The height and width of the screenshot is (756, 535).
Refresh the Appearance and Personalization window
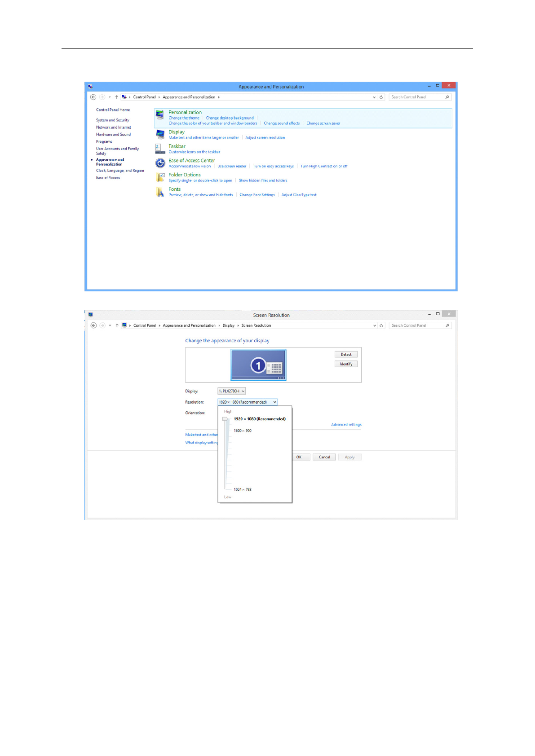381,97
